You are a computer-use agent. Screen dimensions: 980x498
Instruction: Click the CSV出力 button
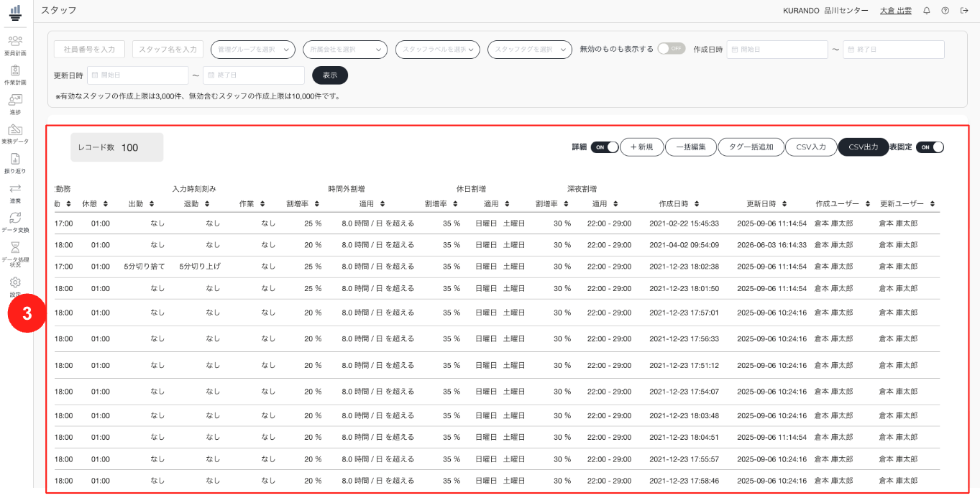tap(864, 147)
